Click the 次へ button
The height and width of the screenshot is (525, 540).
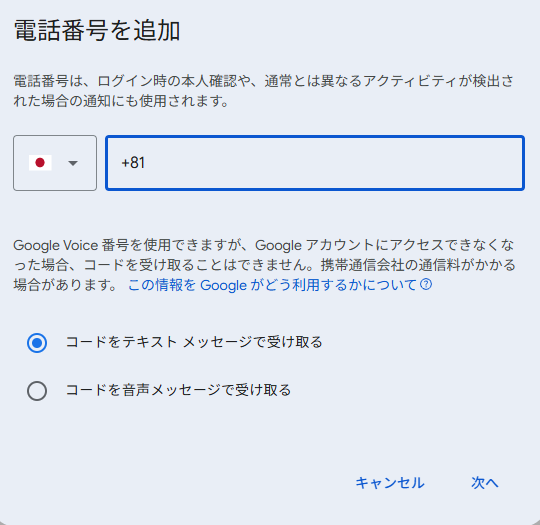[x=485, y=483]
